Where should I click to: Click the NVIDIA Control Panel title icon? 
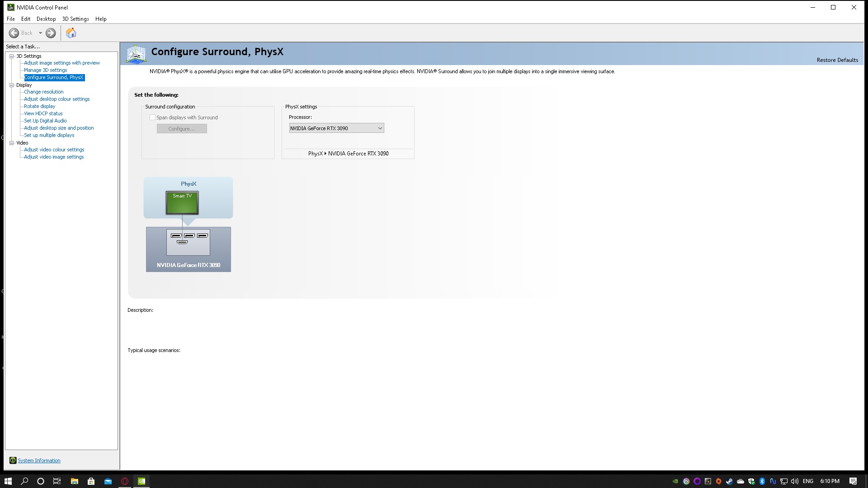pos(11,7)
